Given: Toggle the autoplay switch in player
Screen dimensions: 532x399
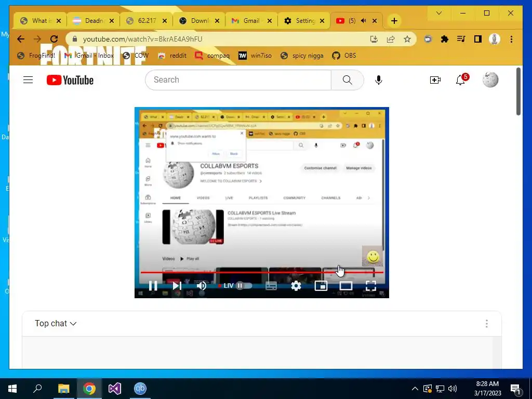Looking at the screenshot, I should coord(244,286).
